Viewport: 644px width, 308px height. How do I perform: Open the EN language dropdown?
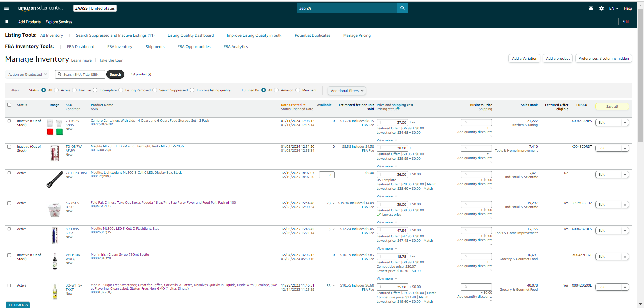pos(613,8)
